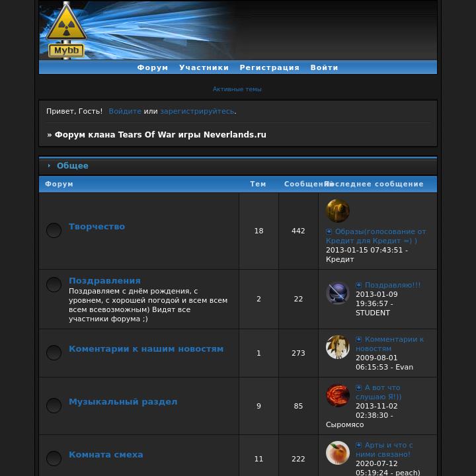Open last post Поздравляю!!!
The height and width of the screenshot is (476, 476).
[x=393, y=285]
